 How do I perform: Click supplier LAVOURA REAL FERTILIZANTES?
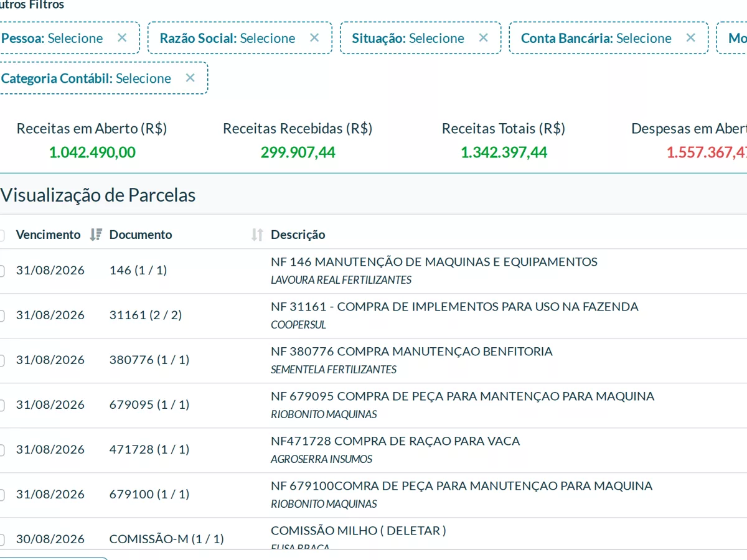341,280
